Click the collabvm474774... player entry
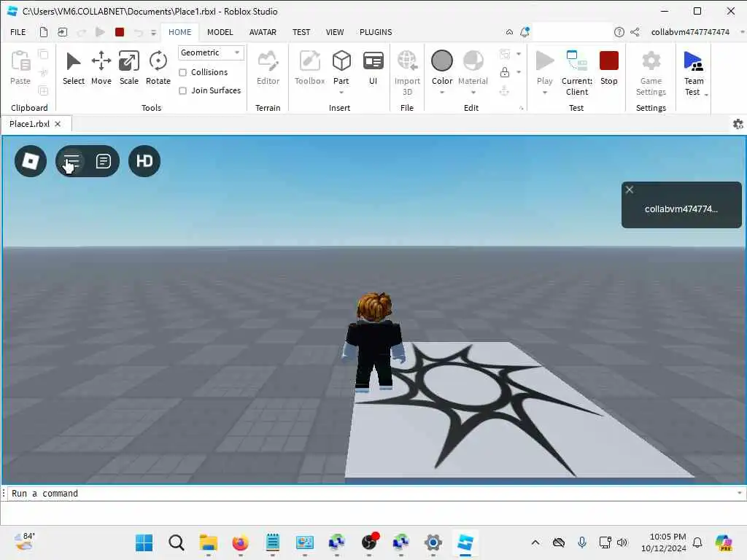 (x=681, y=209)
